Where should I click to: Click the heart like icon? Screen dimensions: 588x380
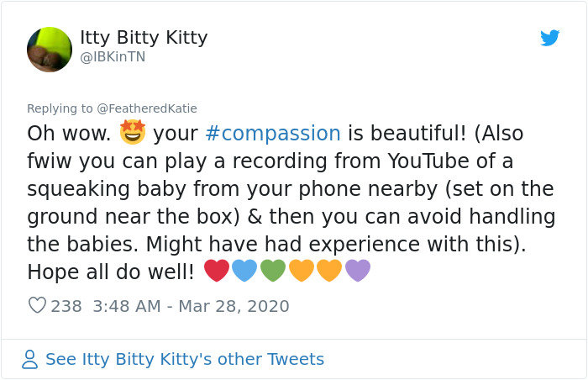37,306
